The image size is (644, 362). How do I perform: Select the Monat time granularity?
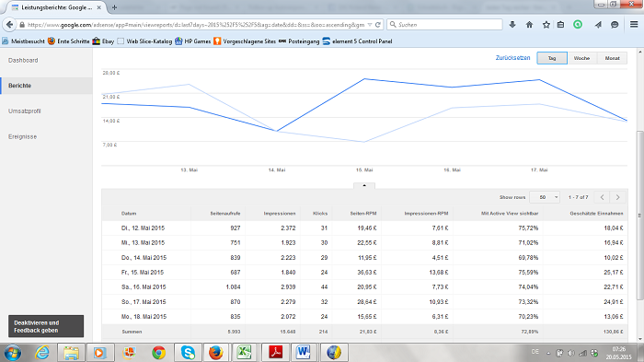pos(612,58)
